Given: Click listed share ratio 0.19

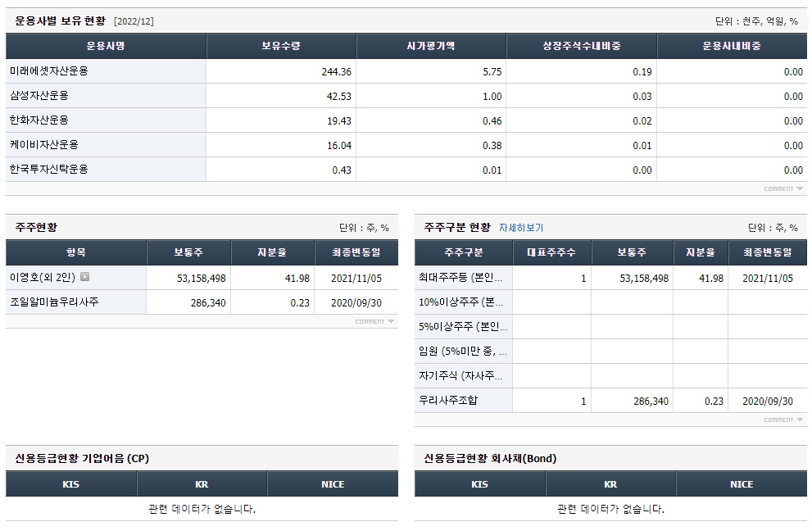Looking at the screenshot, I should (x=642, y=72).
